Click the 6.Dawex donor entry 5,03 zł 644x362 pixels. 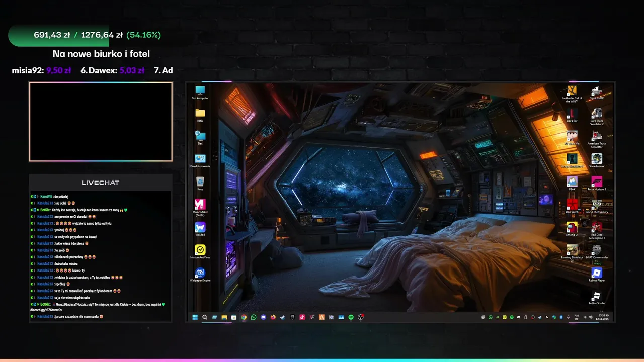[113, 70]
